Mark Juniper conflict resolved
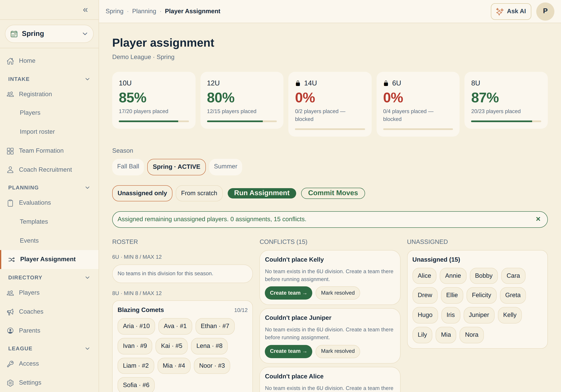561x392 pixels. tap(338, 351)
